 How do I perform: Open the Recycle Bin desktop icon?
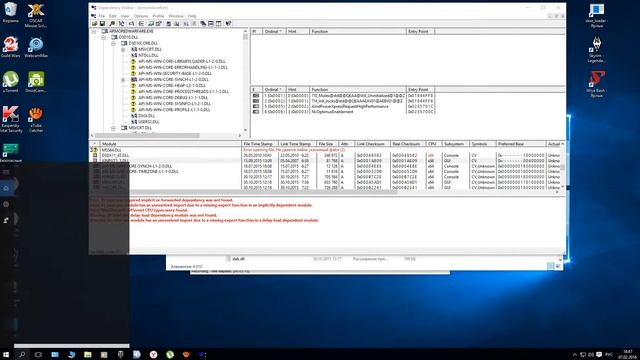(10, 12)
